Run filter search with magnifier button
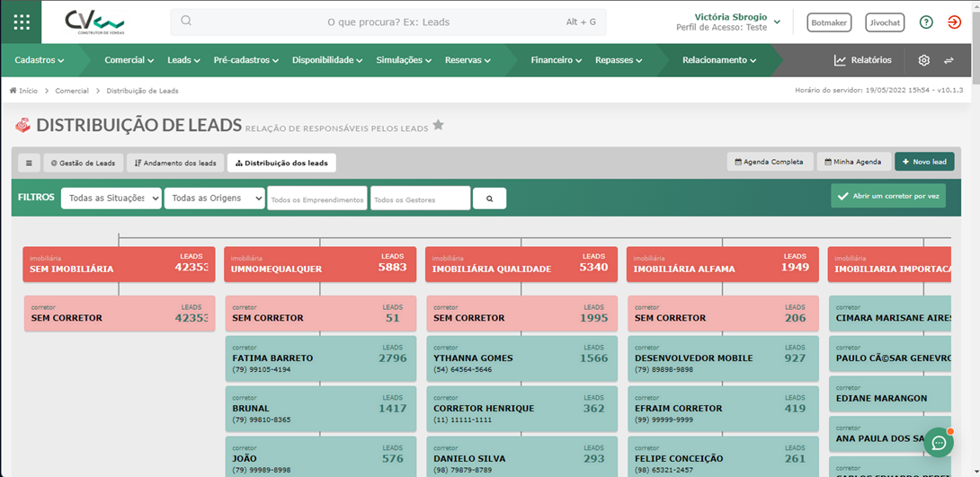This screenshot has height=477, width=980. coord(489,199)
